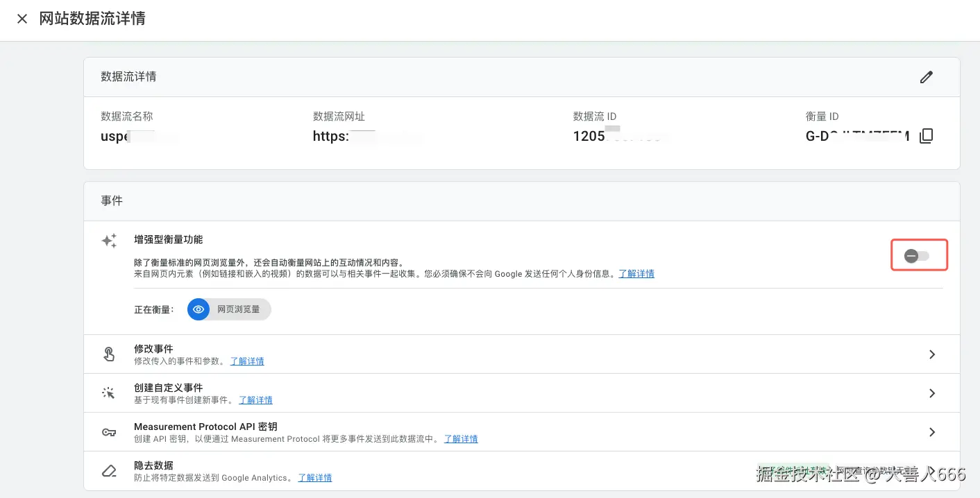Open the 创建自定义事件 row
Screen dimensions: 980x498
tap(521, 393)
